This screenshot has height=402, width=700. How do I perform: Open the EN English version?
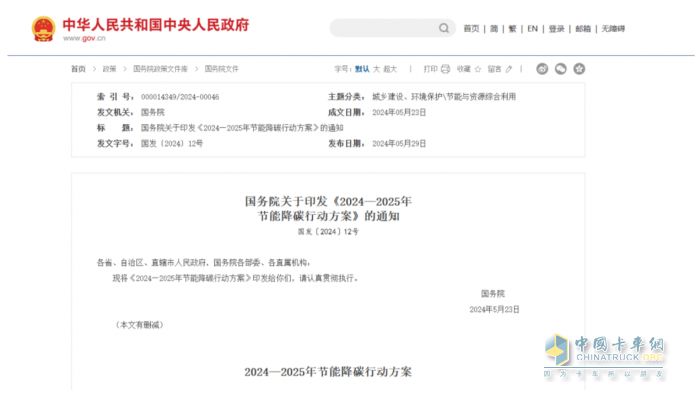(x=532, y=29)
